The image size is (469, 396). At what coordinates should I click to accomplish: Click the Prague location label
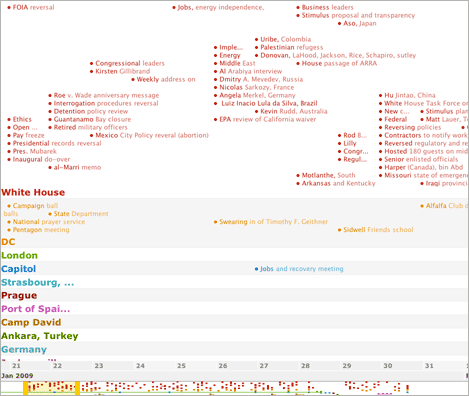19,296
